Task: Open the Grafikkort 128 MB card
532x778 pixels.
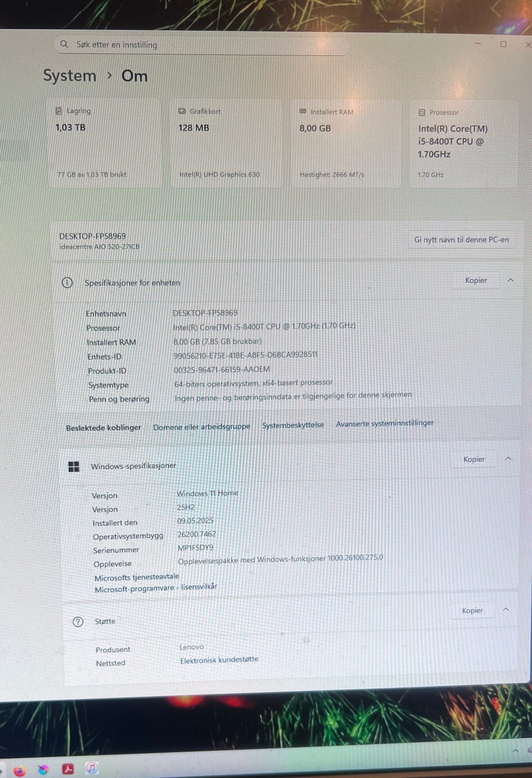Action: (x=226, y=143)
